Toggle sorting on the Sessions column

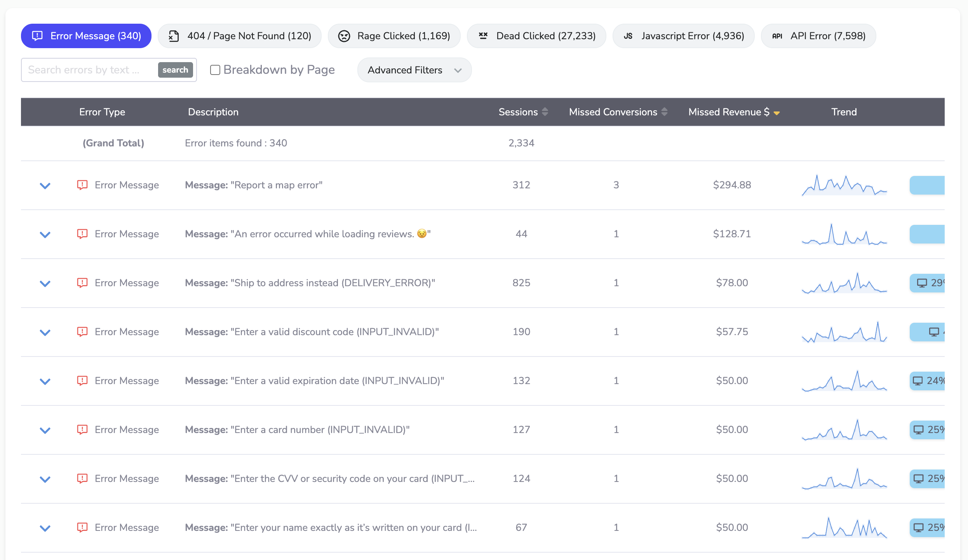pos(545,112)
